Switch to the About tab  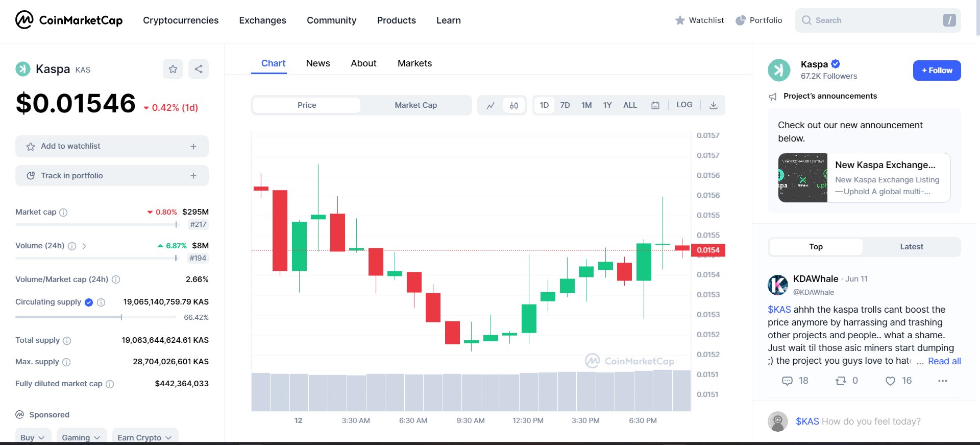363,63
